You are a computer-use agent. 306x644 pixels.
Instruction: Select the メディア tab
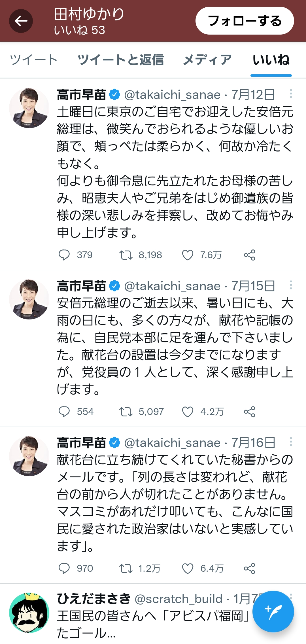tap(207, 60)
